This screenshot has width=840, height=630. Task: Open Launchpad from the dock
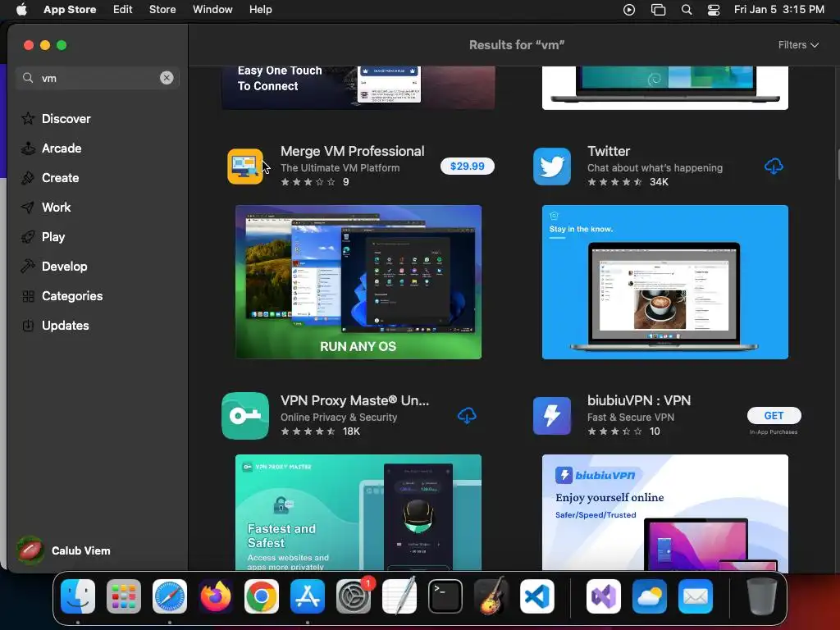(x=124, y=596)
